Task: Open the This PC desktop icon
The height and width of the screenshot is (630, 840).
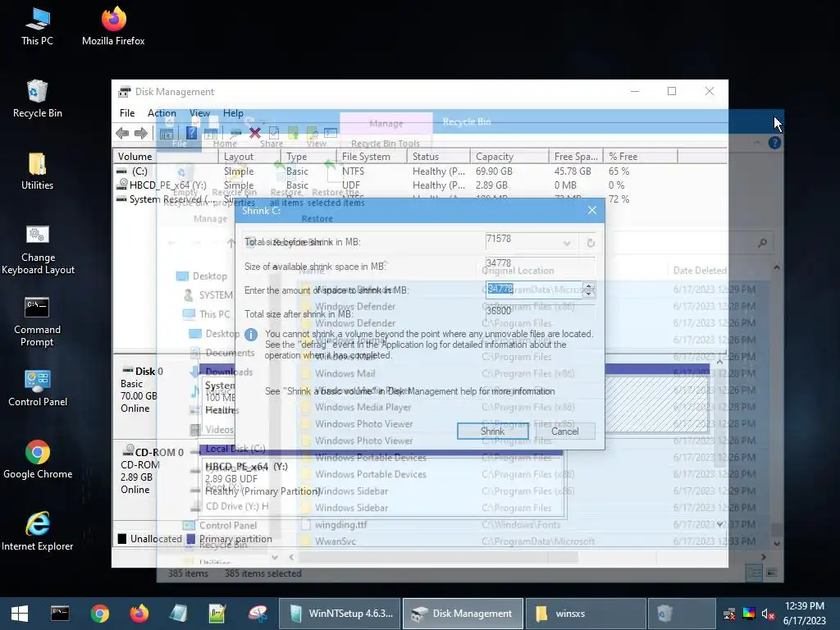Action: tap(38, 26)
